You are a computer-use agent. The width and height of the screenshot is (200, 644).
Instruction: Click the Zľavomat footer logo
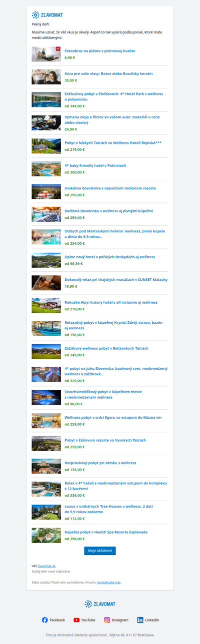(100, 604)
